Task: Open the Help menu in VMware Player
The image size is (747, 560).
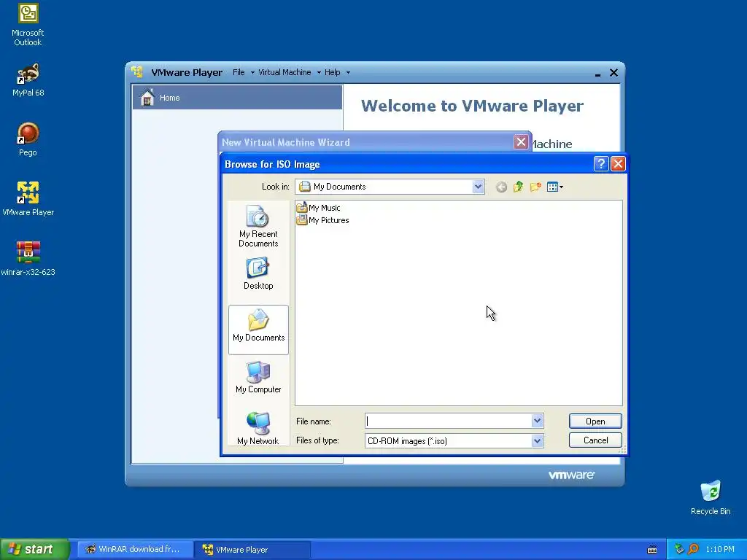Action: tap(337, 72)
